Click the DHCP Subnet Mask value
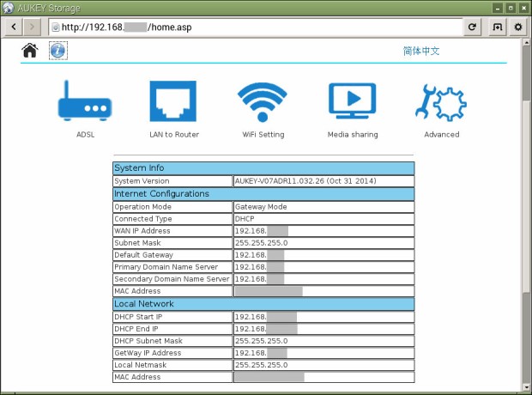Viewport: 532px width, 395px height. tap(261, 341)
